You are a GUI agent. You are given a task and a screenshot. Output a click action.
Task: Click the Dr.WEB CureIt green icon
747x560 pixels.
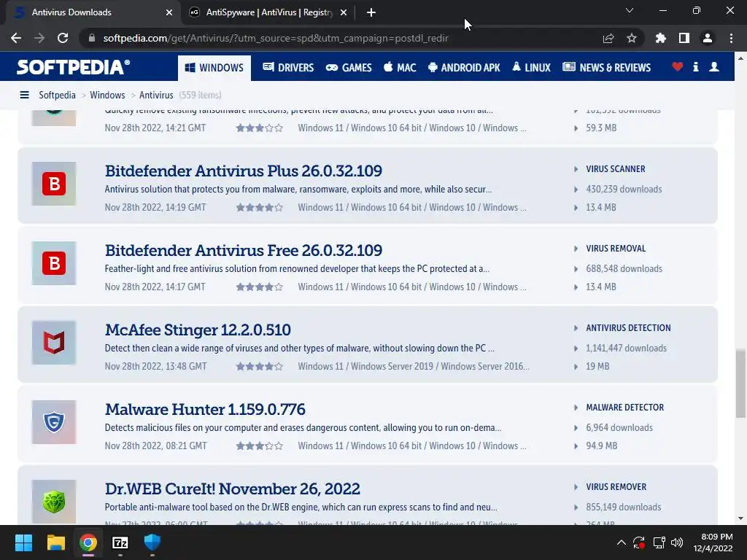54,502
